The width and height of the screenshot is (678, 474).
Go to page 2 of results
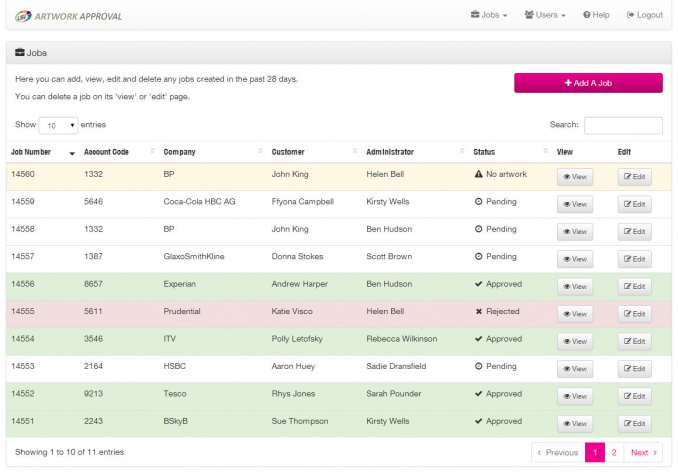click(x=614, y=452)
